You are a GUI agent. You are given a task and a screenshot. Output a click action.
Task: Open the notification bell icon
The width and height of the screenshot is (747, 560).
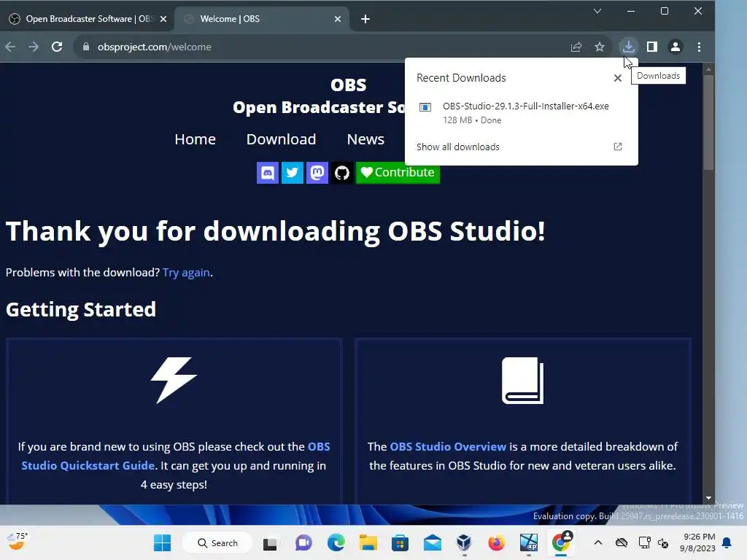(727, 542)
